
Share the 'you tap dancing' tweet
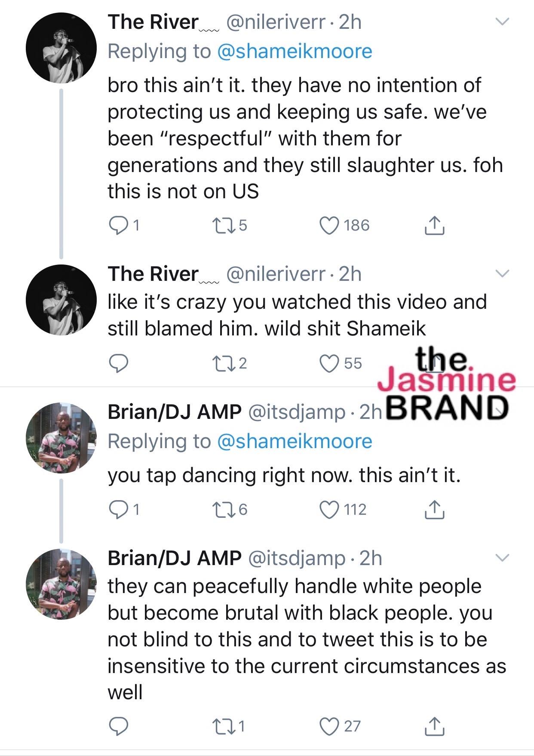coord(434,510)
